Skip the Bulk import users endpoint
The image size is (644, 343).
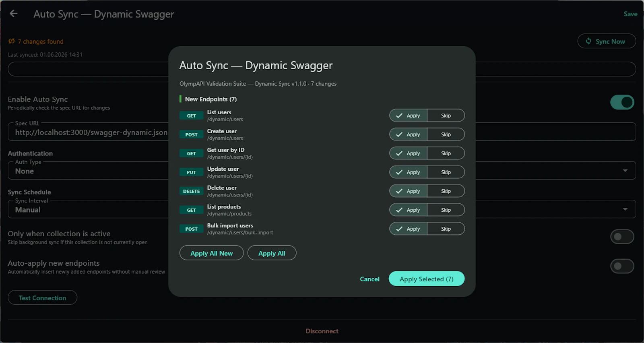point(446,229)
